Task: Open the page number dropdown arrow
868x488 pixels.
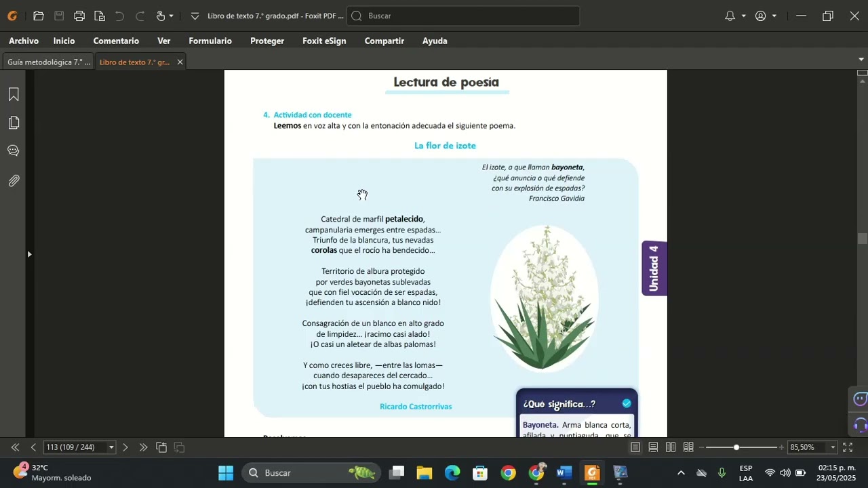Action: click(x=111, y=447)
